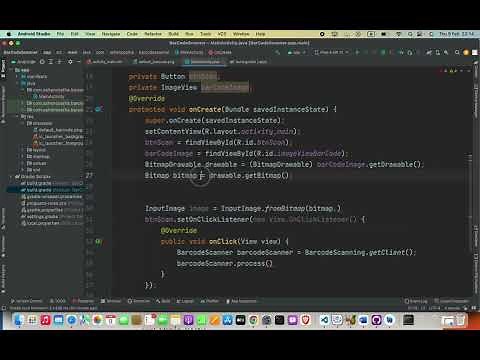Click the search everywhere magnifier icon

tap(457, 52)
